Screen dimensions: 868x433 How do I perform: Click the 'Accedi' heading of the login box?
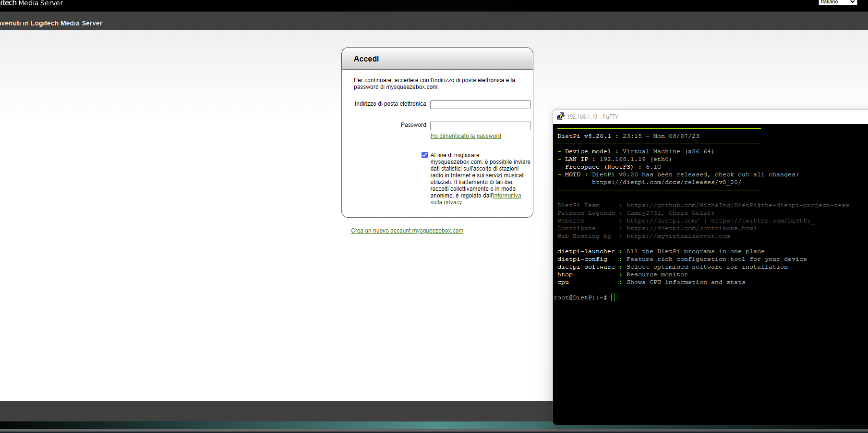366,59
